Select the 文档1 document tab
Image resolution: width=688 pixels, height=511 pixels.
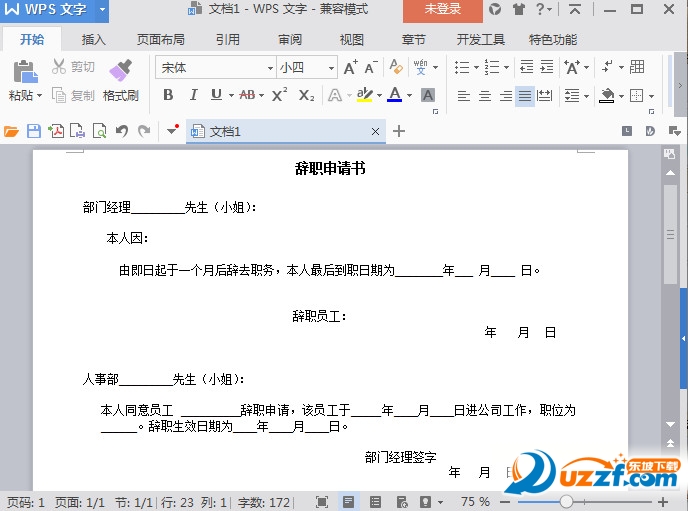pyautogui.click(x=286, y=131)
